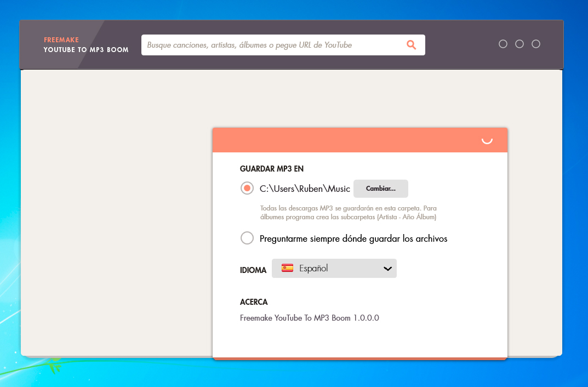Click the middle circle window control

click(520, 44)
